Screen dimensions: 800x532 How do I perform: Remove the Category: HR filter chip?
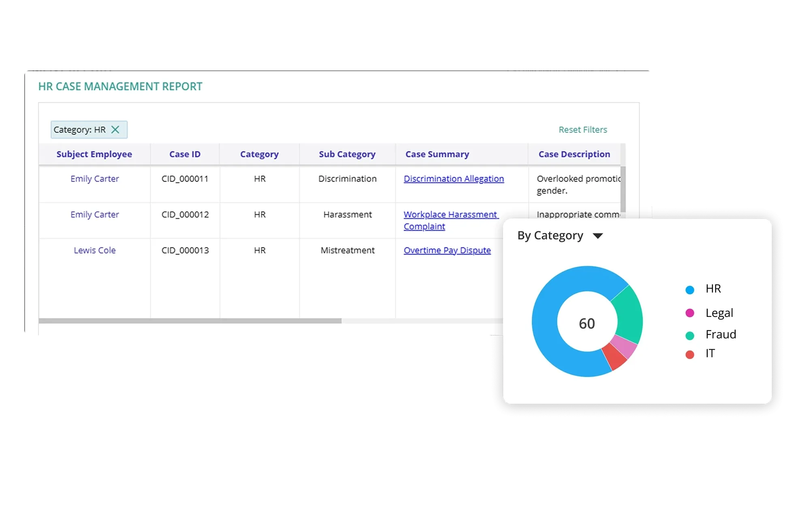(x=115, y=130)
